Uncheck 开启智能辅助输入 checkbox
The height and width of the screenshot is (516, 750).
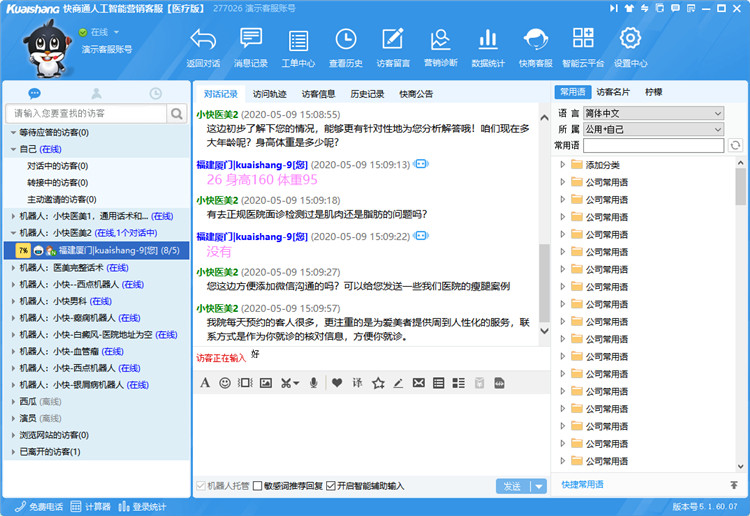(x=331, y=486)
